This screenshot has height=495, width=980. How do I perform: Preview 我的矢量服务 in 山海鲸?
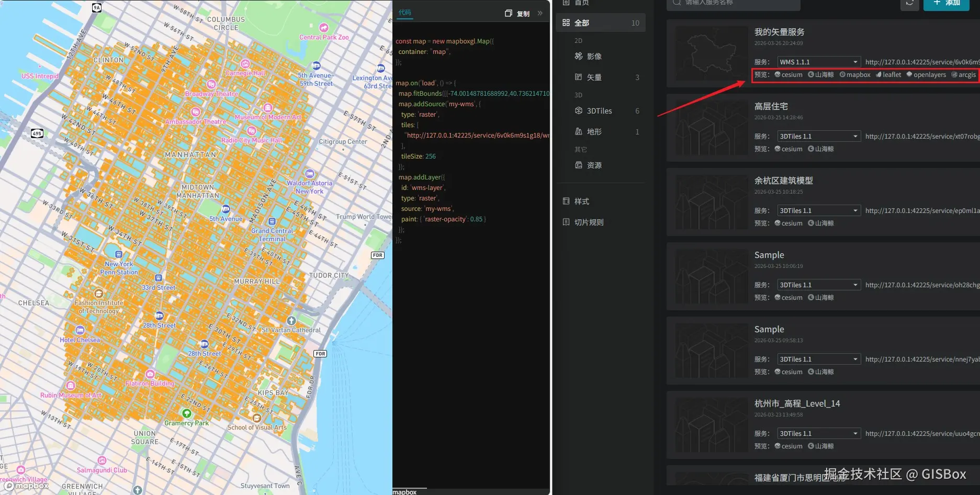click(x=821, y=75)
